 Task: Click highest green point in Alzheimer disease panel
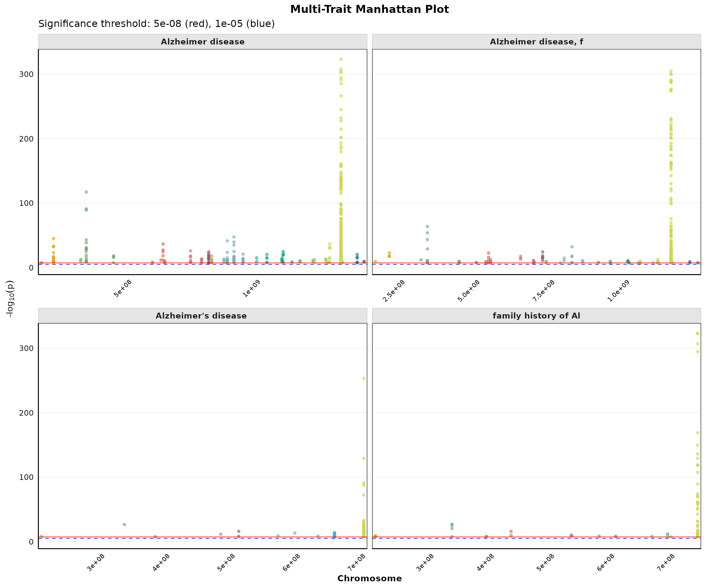point(86,192)
